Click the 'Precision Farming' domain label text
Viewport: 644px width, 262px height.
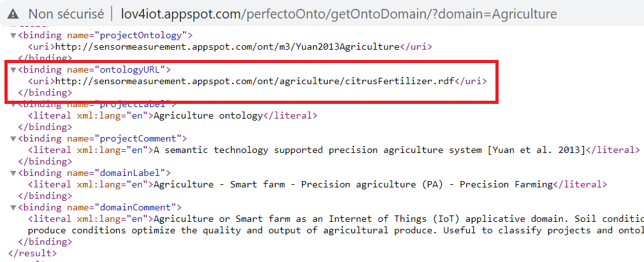pyautogui.click(x=506, y=185)
